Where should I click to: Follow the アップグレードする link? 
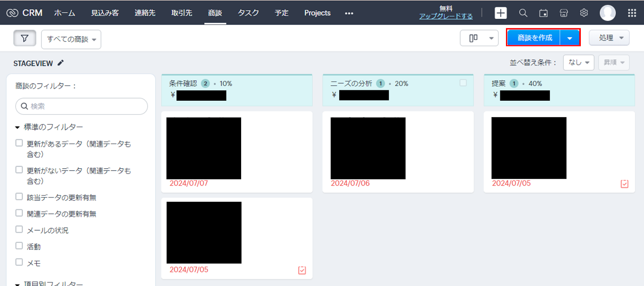[x=446, y=16]
